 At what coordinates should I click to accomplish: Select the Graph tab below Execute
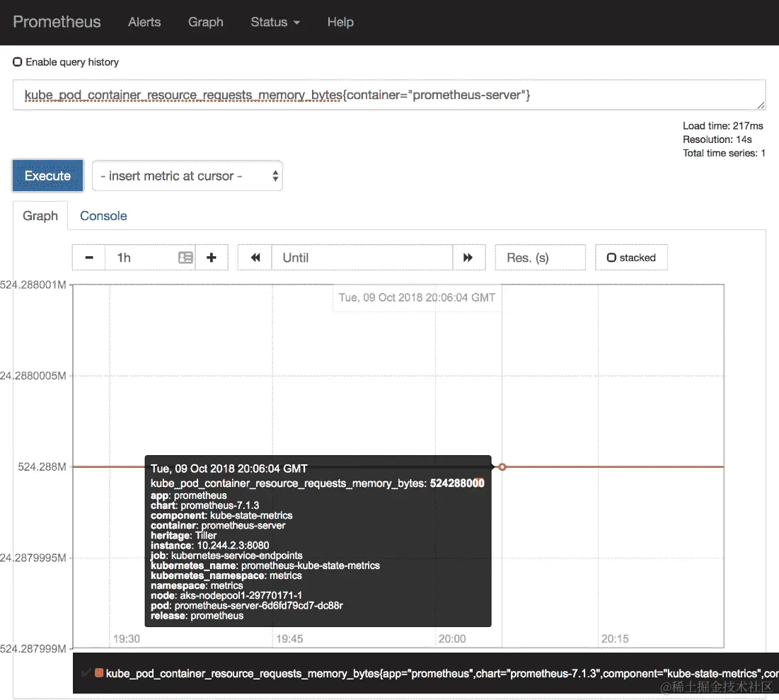(40, 216)
